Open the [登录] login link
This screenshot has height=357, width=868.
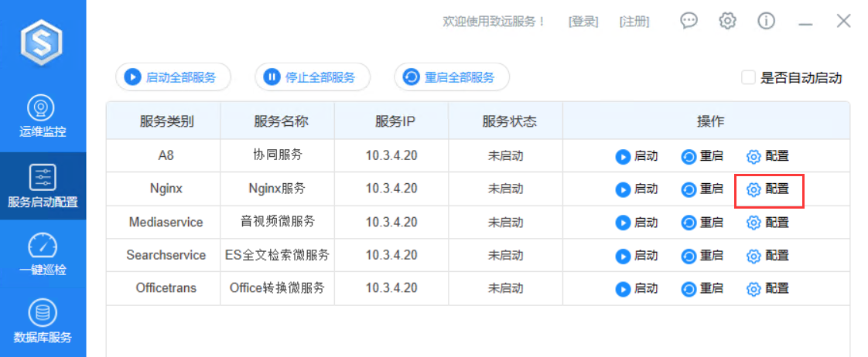point(583,22)
